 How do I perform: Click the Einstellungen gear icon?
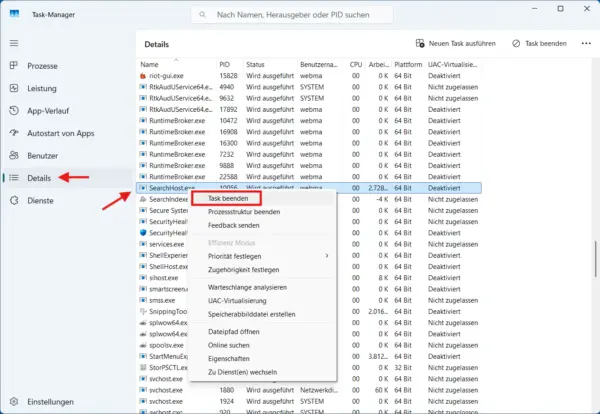[14, 402]
